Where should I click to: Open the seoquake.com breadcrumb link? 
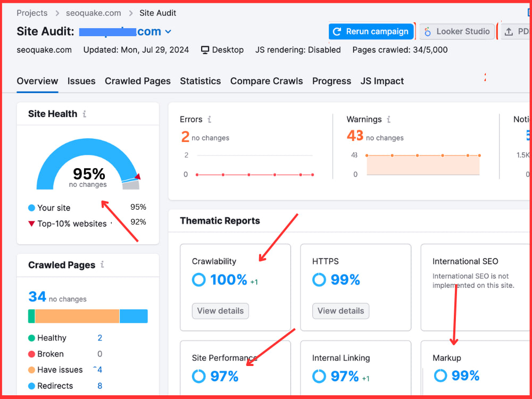93,13
